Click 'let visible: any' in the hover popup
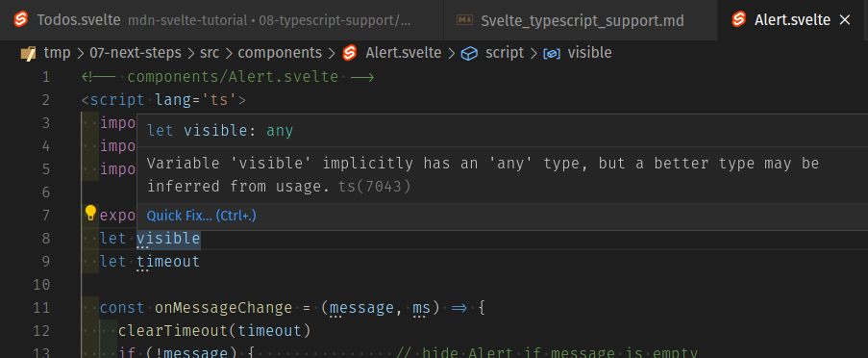The width and height of the screenshot is (868, 358). coord(220,131)
